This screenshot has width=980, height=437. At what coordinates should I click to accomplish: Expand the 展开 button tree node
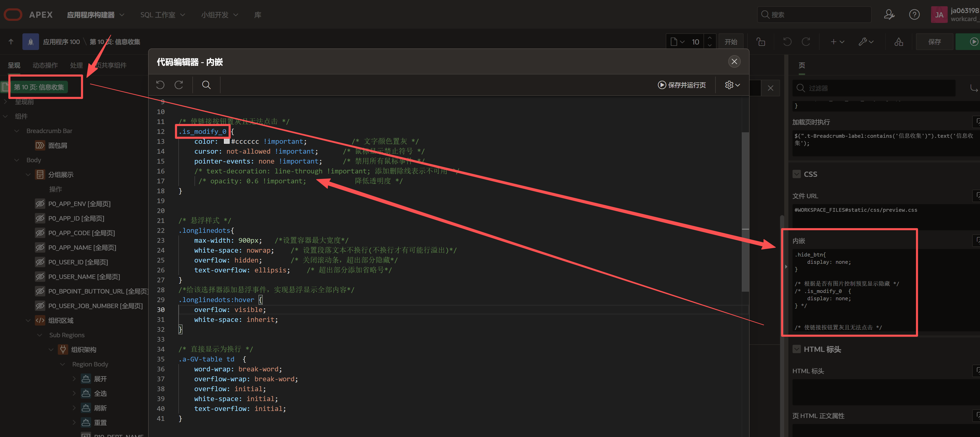pos(74,379)
